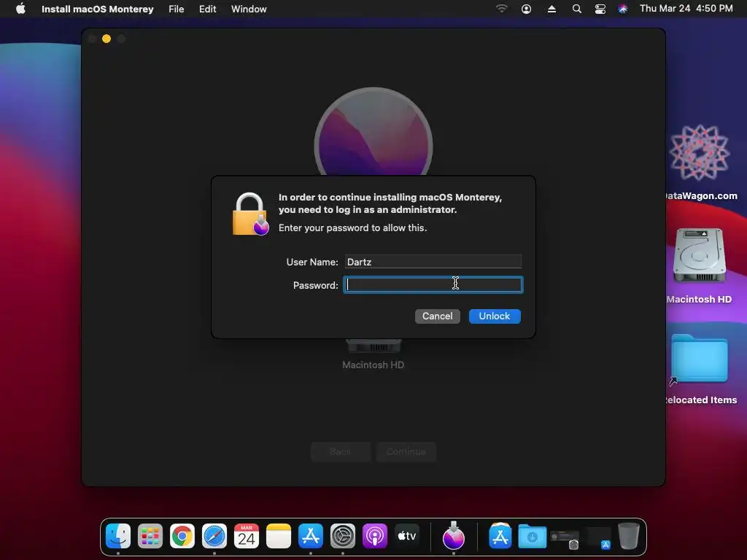
Task: Select the Macintosh HD desktop drive
Action: point(699,265)
